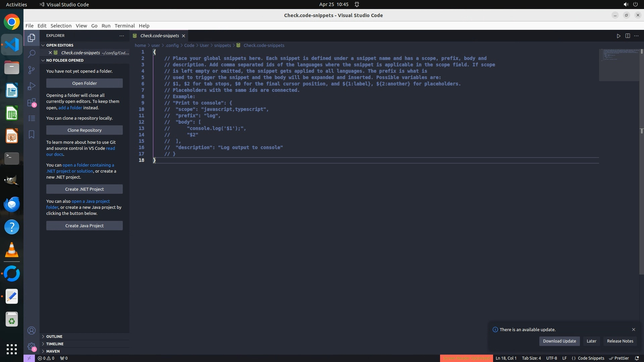Toggle Prettier formatter in status bar
This screenshot has width=644, height=362.
tap(619, 358)
